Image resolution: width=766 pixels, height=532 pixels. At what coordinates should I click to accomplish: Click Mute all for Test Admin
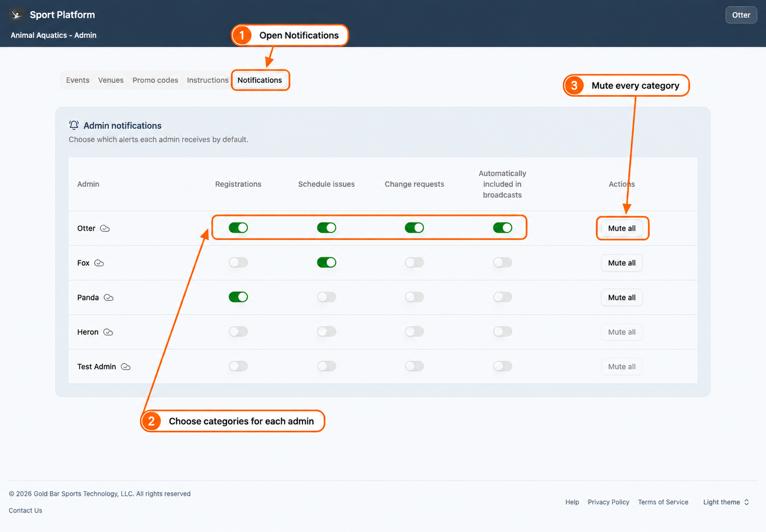621,367
